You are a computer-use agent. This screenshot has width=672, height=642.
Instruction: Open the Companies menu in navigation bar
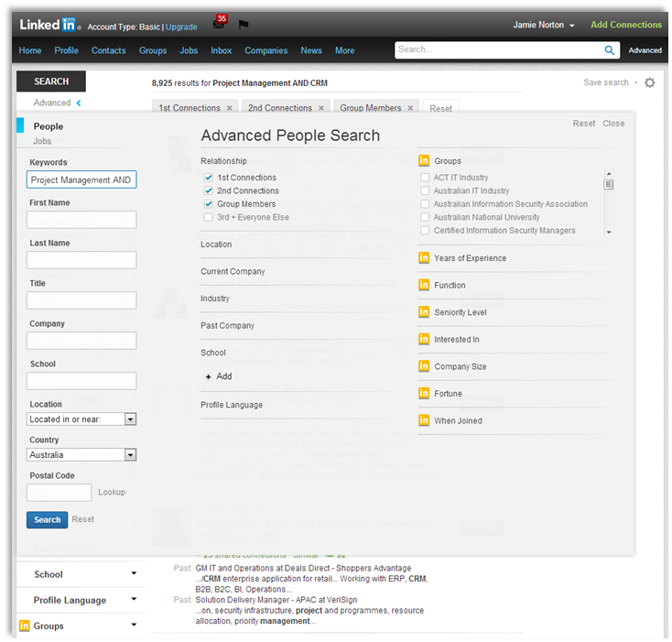pos(266,50)
